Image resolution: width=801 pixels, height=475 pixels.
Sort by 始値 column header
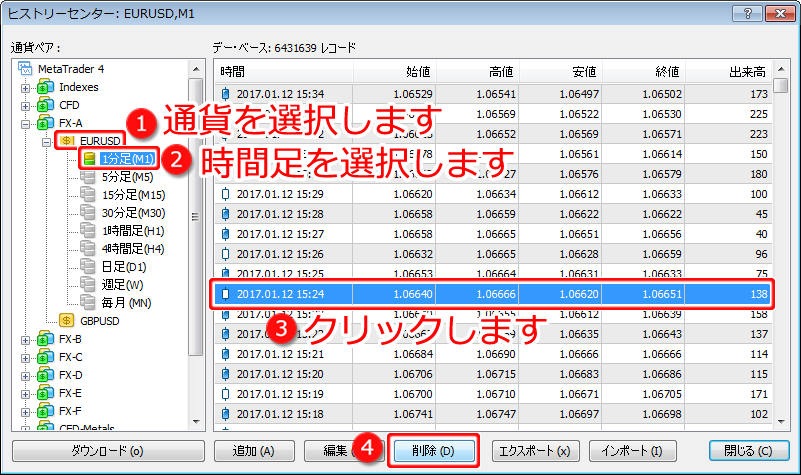pos(394,72)
